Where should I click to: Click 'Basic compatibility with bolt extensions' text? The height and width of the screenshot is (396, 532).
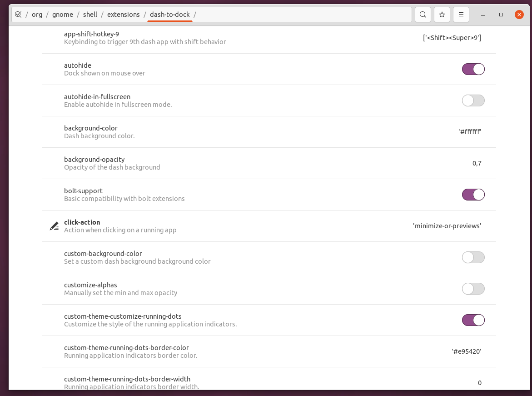tap(124, 199)
